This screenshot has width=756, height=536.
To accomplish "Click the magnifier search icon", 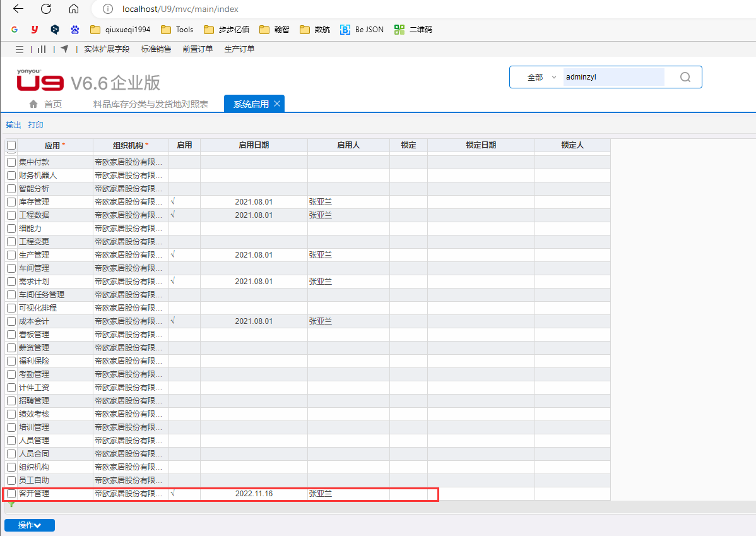I will pyautogui.click(x=685, y=77).
